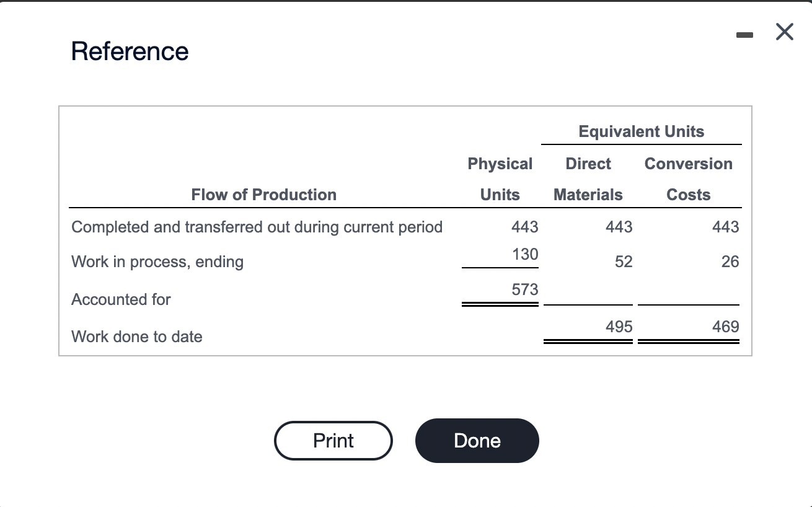
Task: Click the Work in process, ending row
Action: 157,262
